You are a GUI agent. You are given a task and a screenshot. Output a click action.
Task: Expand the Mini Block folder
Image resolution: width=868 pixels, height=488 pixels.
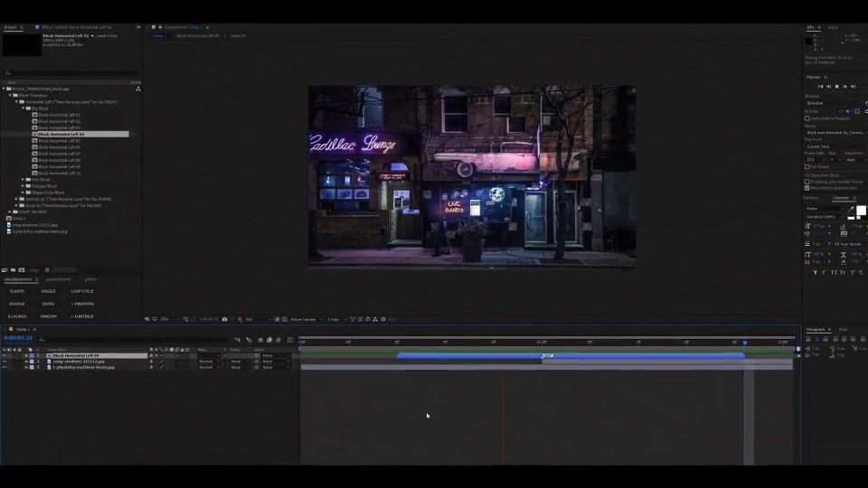coord(23,180)
